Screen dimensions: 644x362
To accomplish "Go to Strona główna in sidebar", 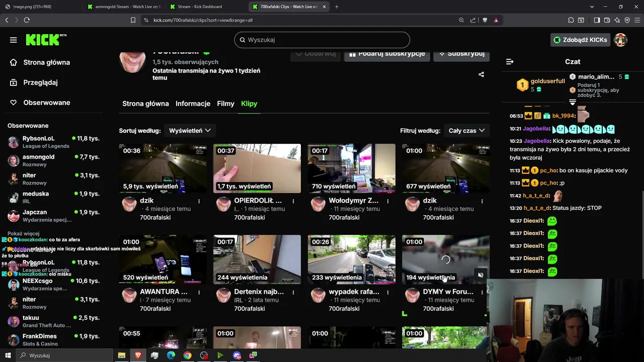I will (x=46, y=62).
